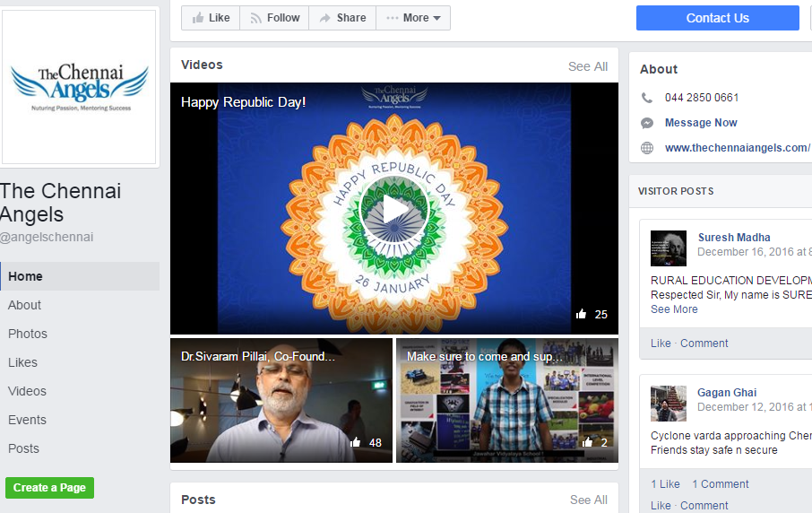Screen dimensions: 812x513
Task: Click the Happy Republic Day! video title
Action: tap(244, 102)
